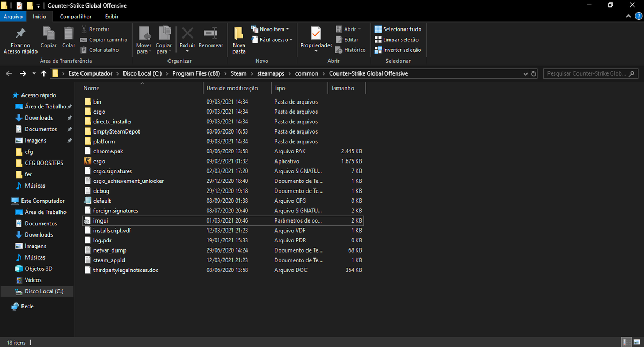Cut selection with Recortar
Screen dimensions: 644x347
(x=96, y=29)
